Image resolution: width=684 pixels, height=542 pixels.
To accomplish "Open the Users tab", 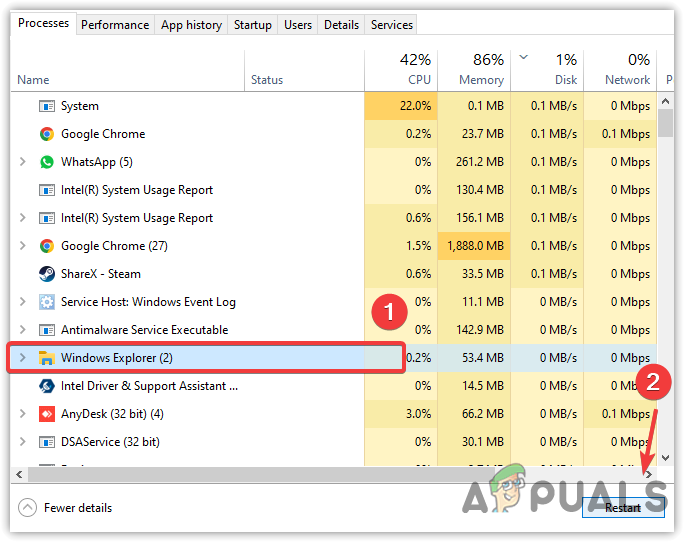I will (298, 25).
